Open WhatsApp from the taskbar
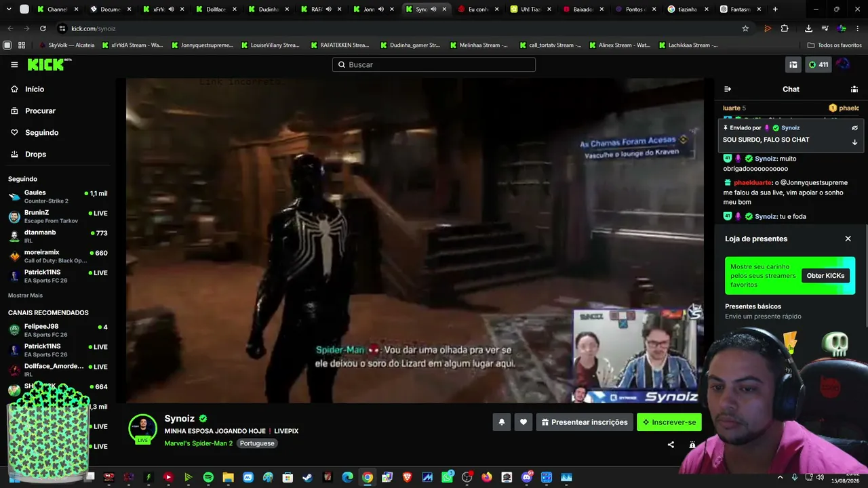Viewport: 868px width, 488px height. (x=447, y=477)
